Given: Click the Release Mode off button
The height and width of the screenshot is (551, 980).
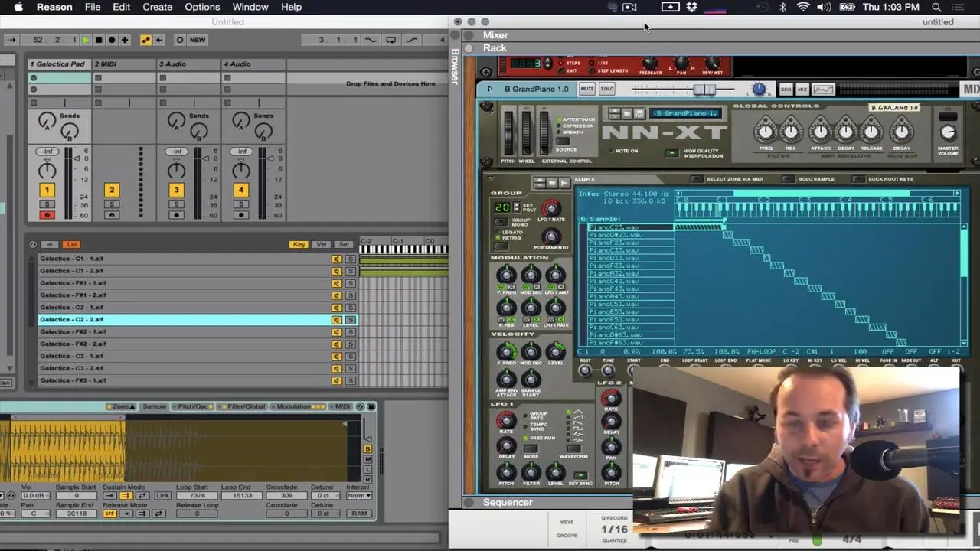Looking at the screenshot, I should (x=109, y=514).
